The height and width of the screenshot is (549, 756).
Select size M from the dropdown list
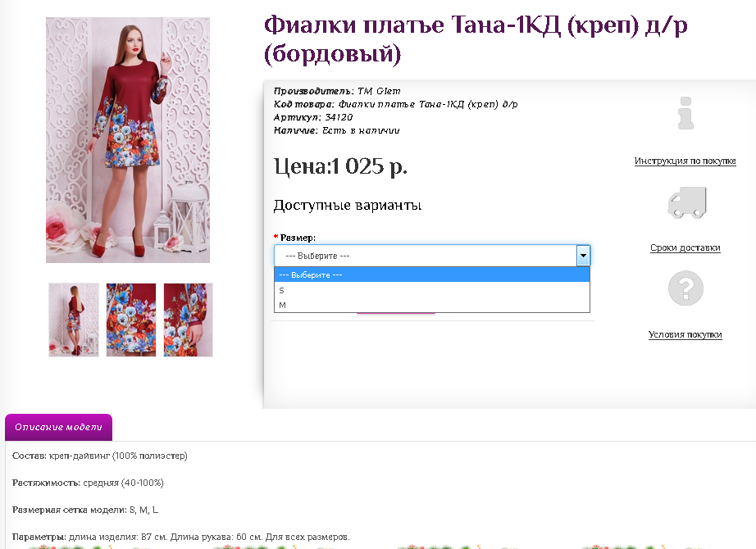point(432,305)
